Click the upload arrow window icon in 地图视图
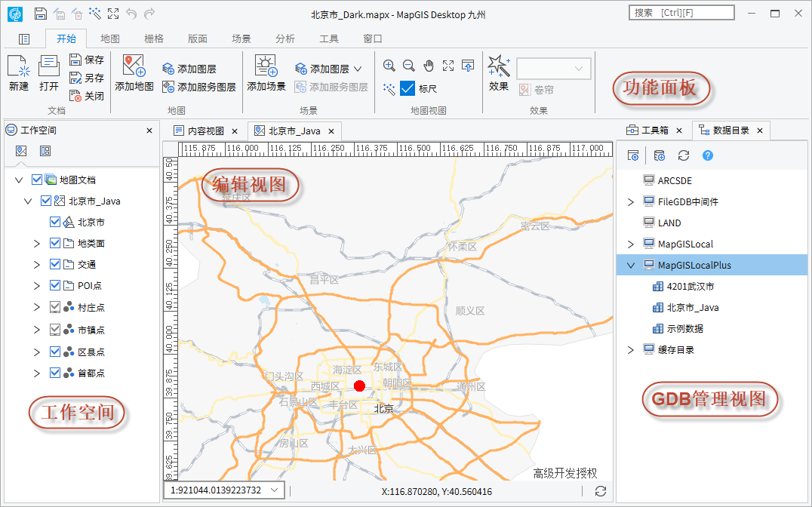The image size is (812, 507). pos(468,66)
